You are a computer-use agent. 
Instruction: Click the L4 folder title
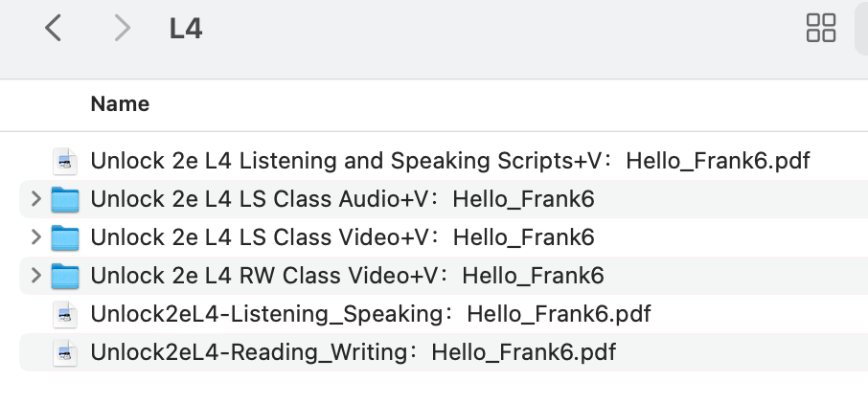[x=186, y=28]
